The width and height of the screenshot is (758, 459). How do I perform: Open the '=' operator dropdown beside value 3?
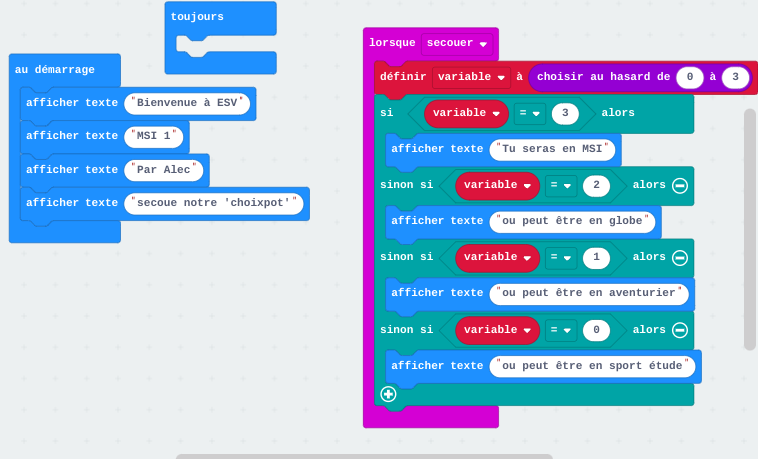(529, 113)
